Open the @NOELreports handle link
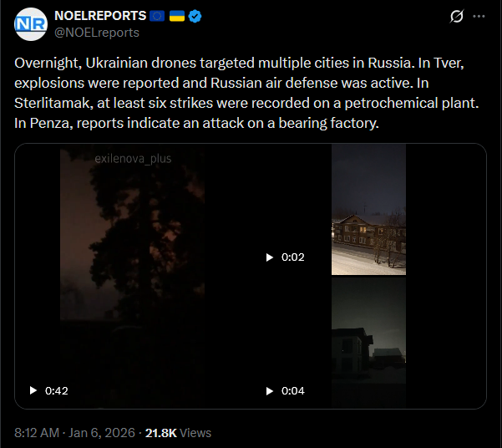The height and width of the screenshot is (448, 502). 97,33
